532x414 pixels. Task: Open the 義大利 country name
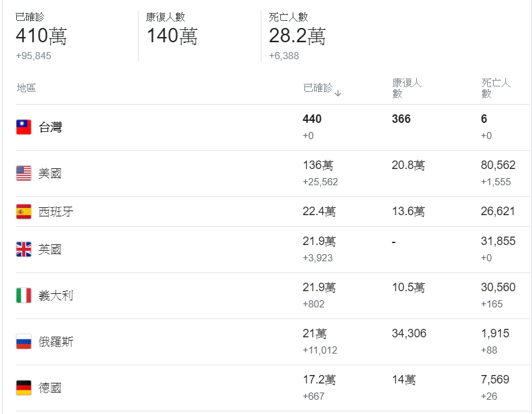click(56, 295)
